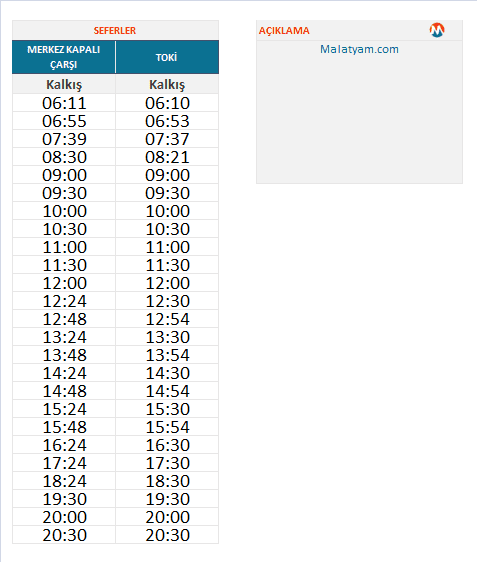Click the 17:30 departure cell

(167, 463)
